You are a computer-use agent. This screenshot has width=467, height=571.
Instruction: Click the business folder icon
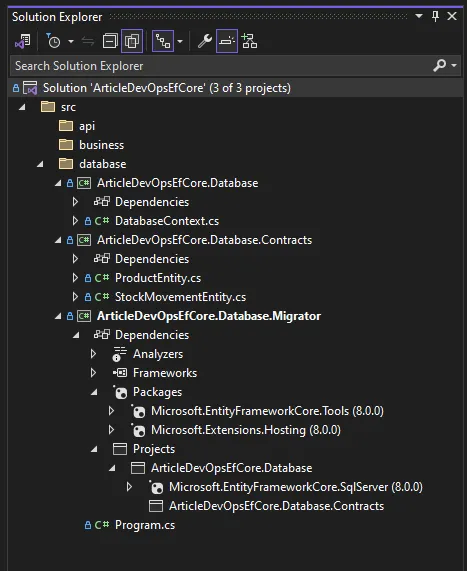pos(66,145)
